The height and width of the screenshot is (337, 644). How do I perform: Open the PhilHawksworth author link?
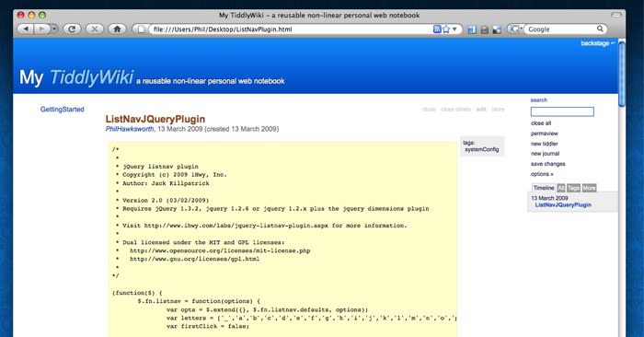(130, 129)
